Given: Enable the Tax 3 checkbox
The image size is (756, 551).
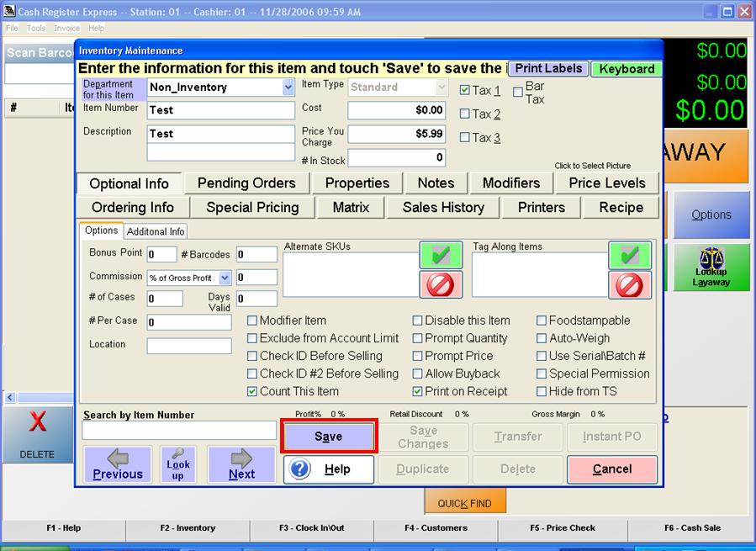Looking at the screenshot, I should pyautogui.click(x=465, y=137).
